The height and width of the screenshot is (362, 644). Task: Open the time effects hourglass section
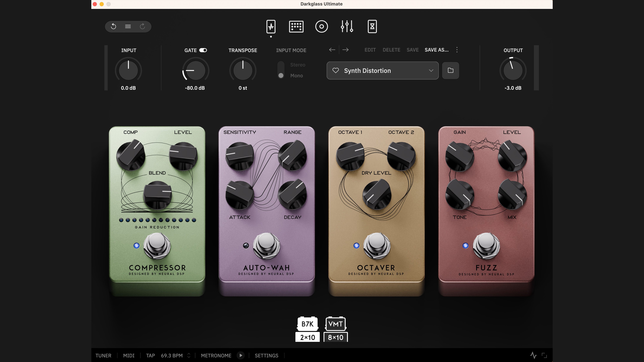372,26
